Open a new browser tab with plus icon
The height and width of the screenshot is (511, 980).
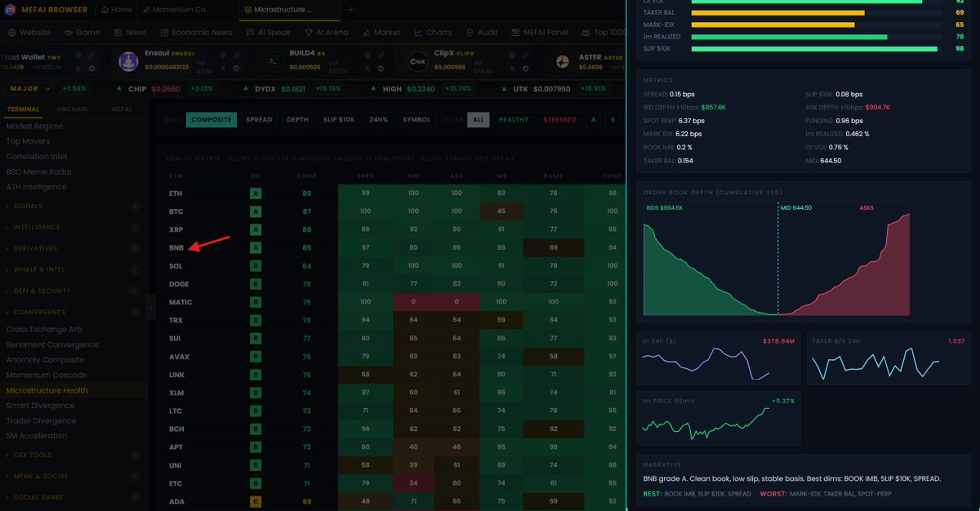[351, 10]
